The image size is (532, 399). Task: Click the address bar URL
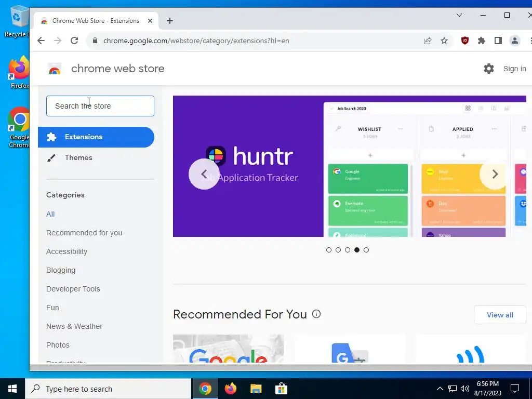tap(196, 41)
